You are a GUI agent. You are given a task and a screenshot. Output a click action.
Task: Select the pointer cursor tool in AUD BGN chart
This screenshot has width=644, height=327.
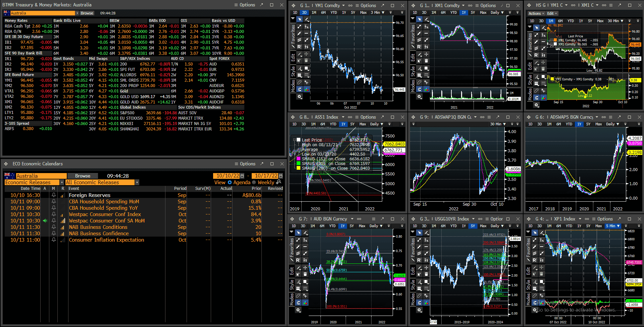298,233
